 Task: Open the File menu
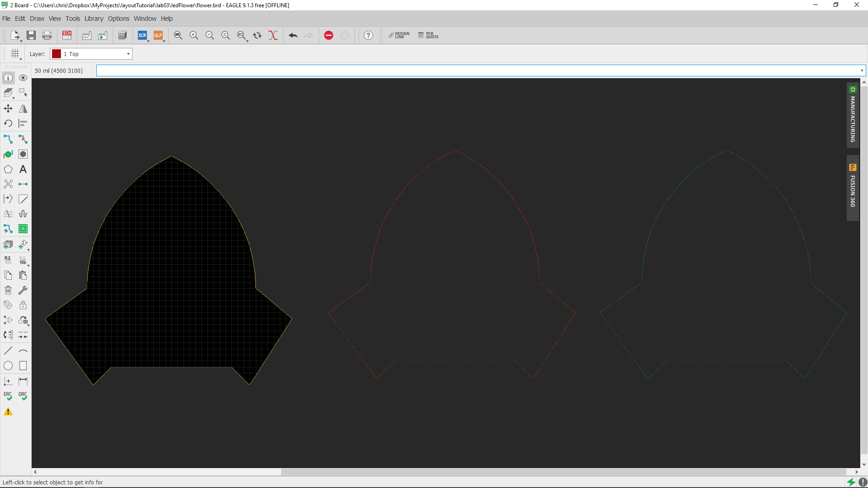pos(6,19)
